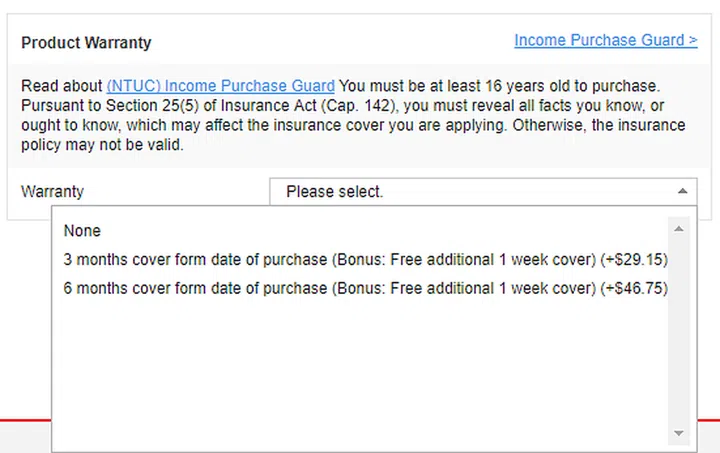Image resolution: width=720 pixels, height=453 pixels.
Task: Click the Warranty dropdown arrow icon
Action: coord(682,191)
